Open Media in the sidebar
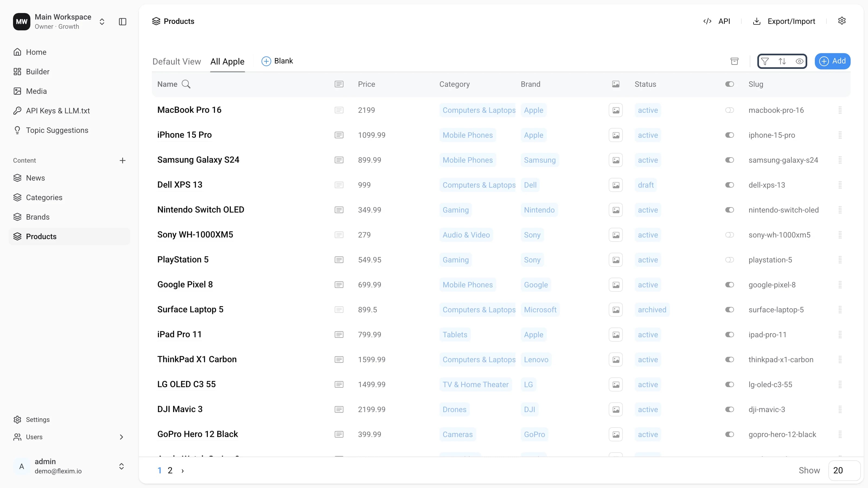868x488 pixels. [x=69, y=91]
